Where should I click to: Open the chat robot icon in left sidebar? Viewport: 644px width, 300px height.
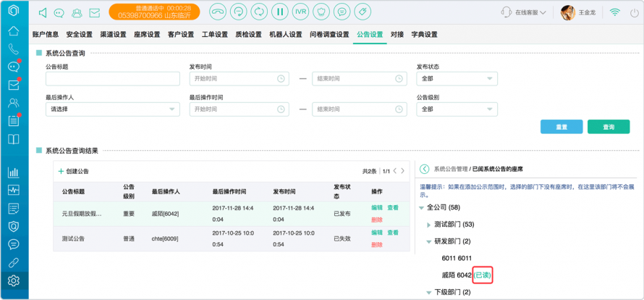pos(14,67)
